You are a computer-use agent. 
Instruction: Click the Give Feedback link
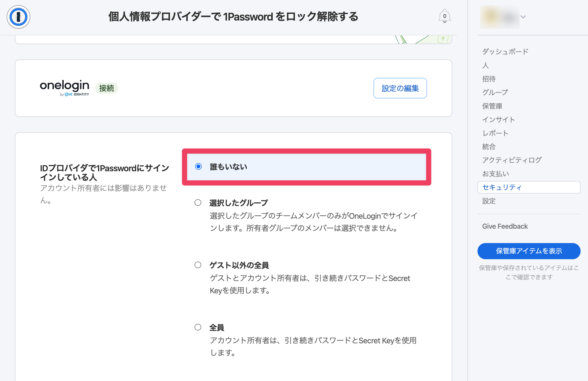505,226
